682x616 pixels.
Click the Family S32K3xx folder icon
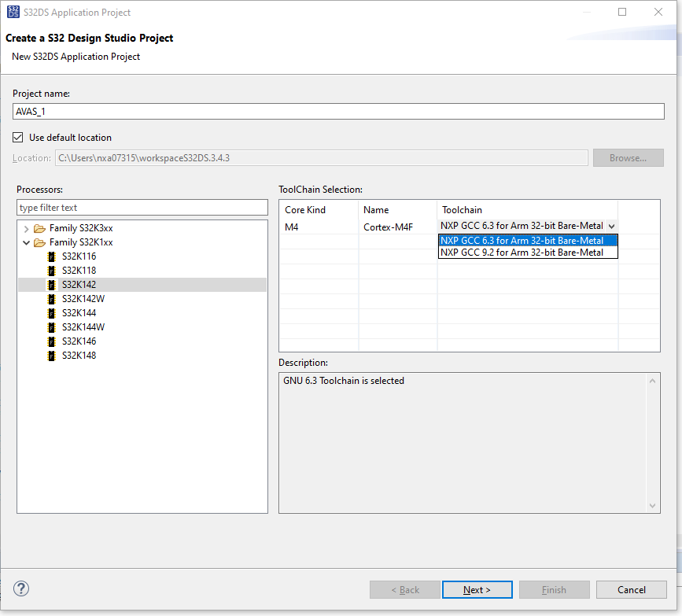pyautogui.click(x=39, y=227)
